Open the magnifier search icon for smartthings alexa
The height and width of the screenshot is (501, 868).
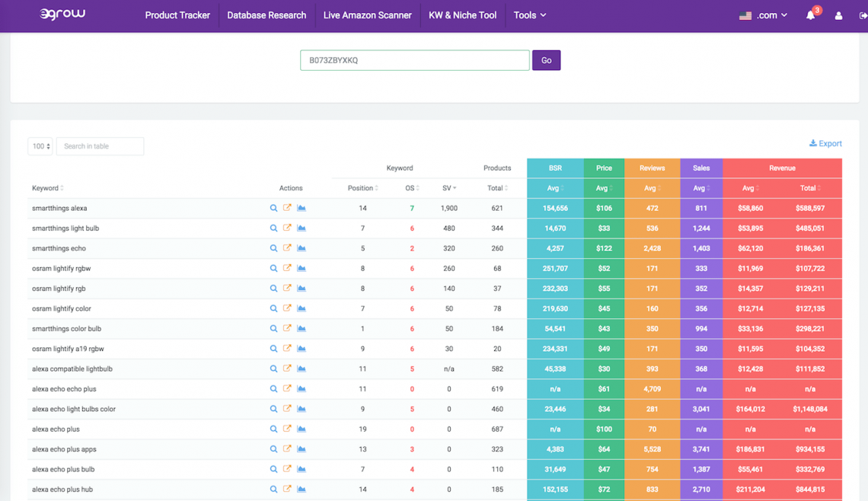[273, 207]
